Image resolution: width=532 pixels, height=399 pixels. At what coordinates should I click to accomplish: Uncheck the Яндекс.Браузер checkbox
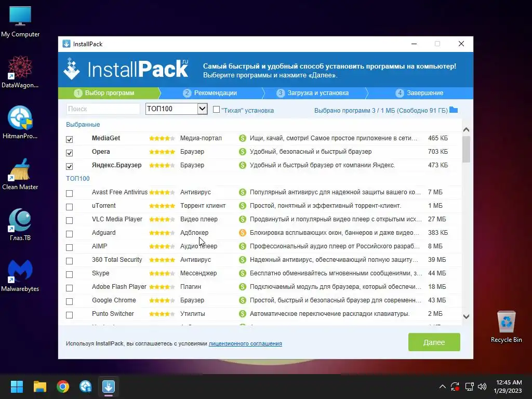click(69, 166)
